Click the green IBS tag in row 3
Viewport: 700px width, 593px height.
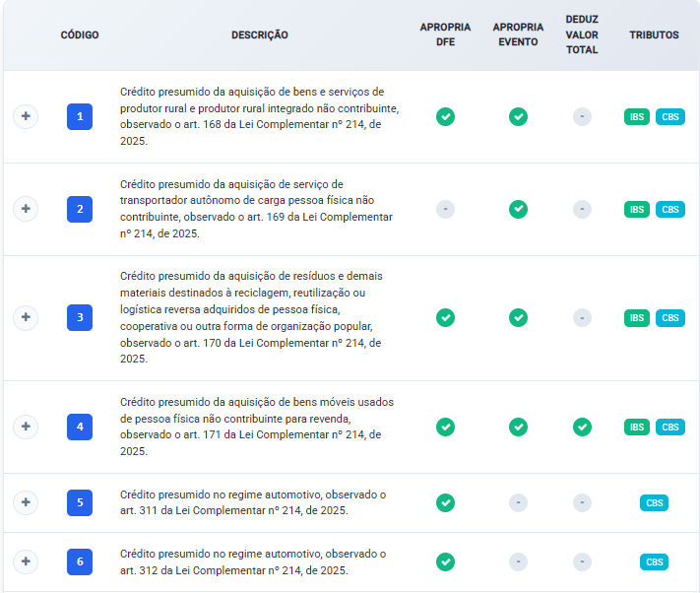[x=637, y=318]
